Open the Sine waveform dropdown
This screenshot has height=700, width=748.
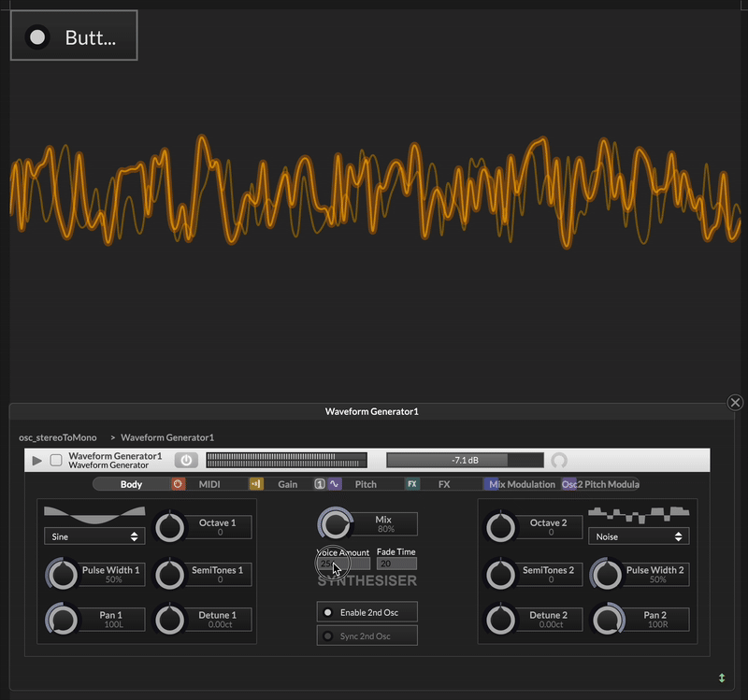pyautogui.click(x=94, y=536)
